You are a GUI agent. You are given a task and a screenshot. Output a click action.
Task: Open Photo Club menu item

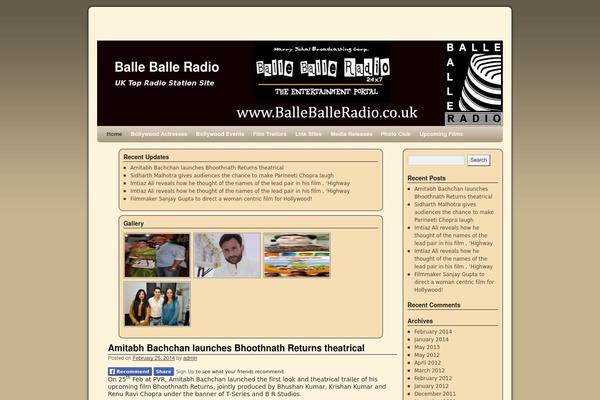[x=395, y=134]
